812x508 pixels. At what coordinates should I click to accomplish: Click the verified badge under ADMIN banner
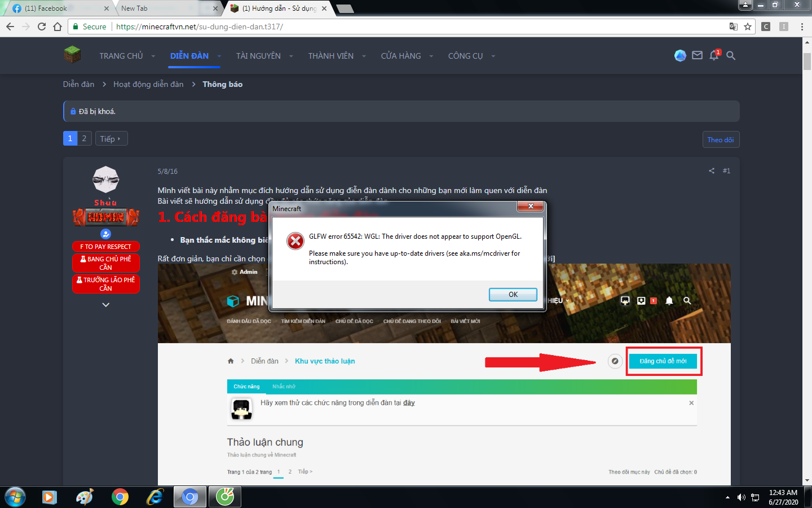pos(106,234)
